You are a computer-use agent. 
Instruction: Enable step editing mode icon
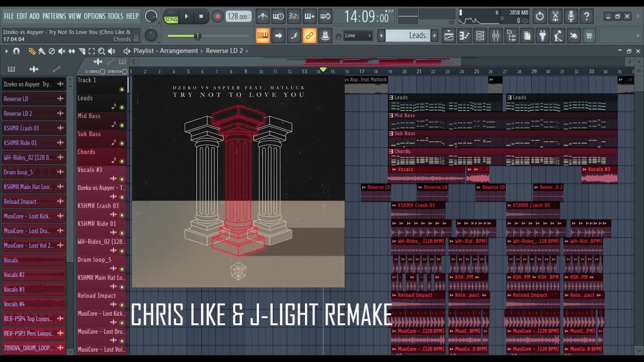pos(294,35)
